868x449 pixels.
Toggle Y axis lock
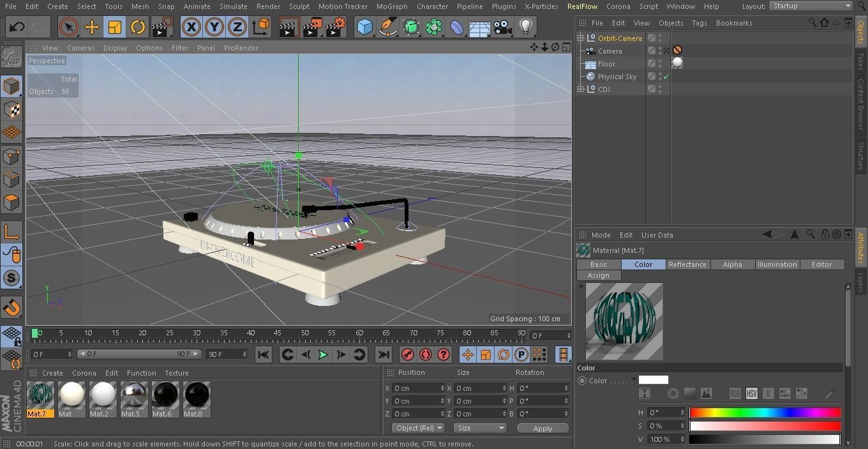214,27
